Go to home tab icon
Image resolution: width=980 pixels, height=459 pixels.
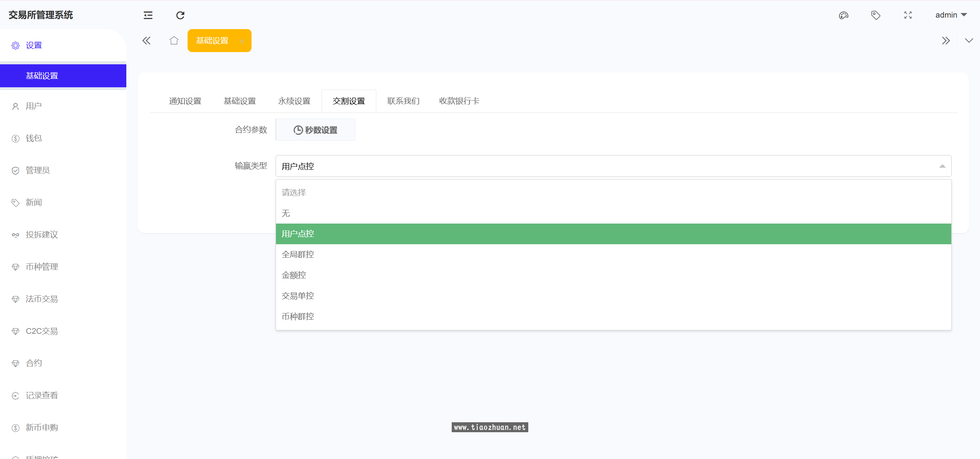point(174,41)
